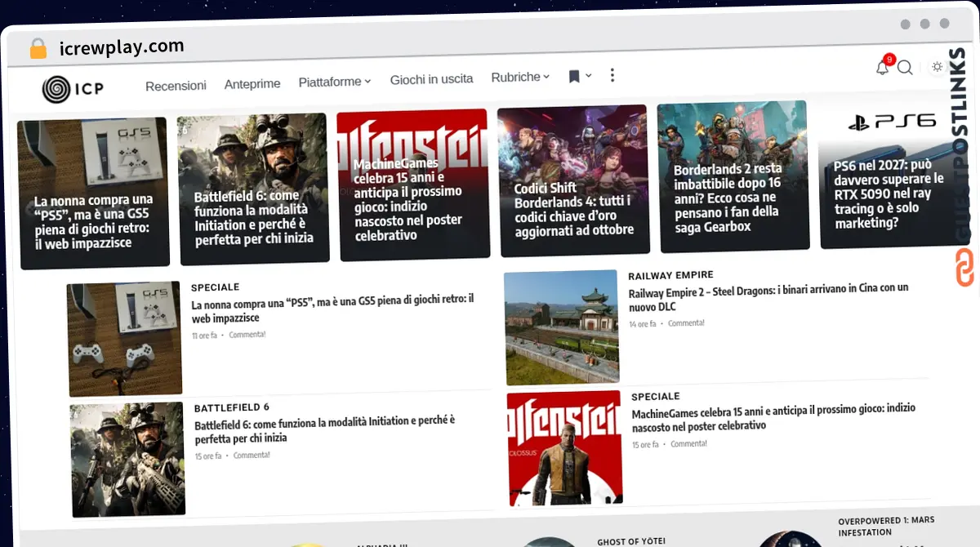Expand the Piattaforme dropdown
Viewport: 980px width, 547px height.
coord(334,82)
